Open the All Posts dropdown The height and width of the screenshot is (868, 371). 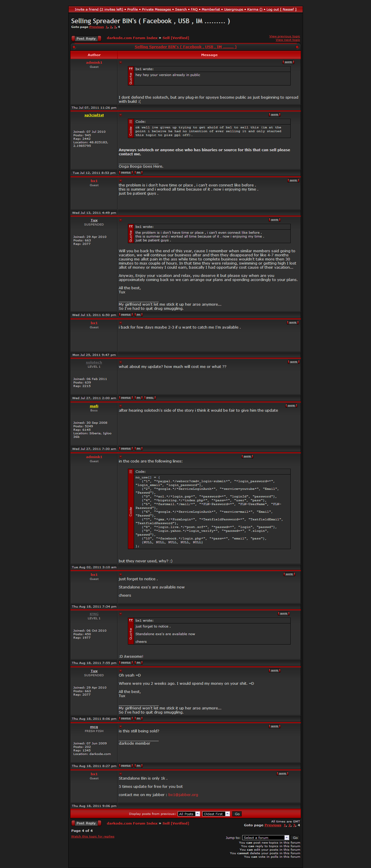pos(189,814)
